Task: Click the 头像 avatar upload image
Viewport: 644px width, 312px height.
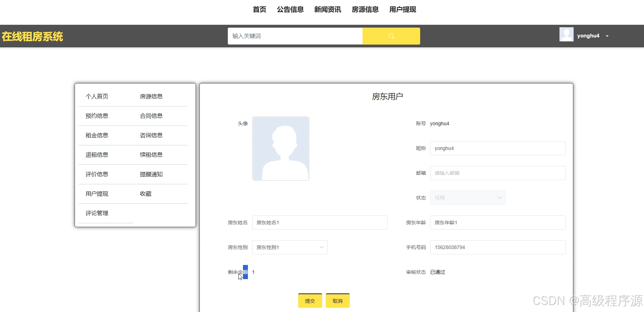Action: (281, 149)
